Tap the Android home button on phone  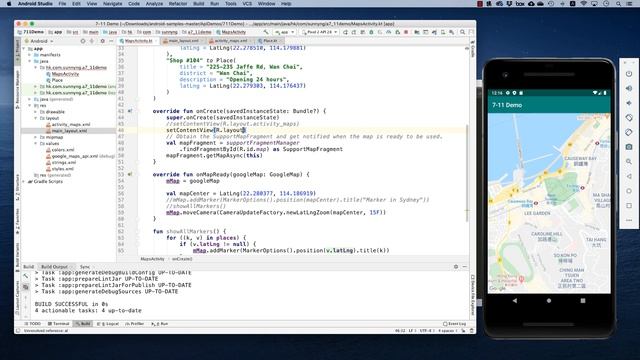coord(549,300)
